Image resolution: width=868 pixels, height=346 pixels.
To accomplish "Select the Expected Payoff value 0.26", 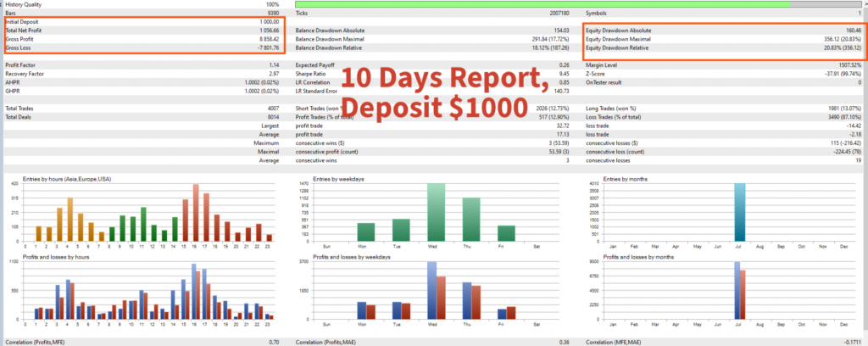I will (x=564, y=64).
